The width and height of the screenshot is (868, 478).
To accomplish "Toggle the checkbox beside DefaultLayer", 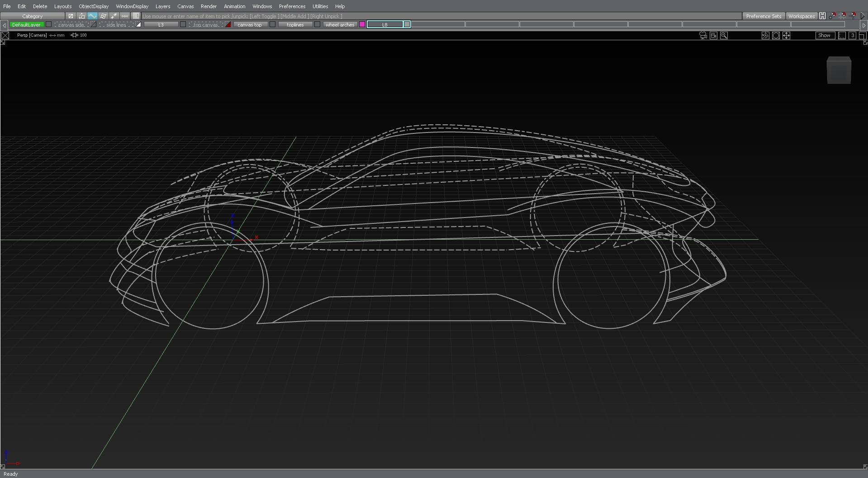I will [x=49, y=24].
